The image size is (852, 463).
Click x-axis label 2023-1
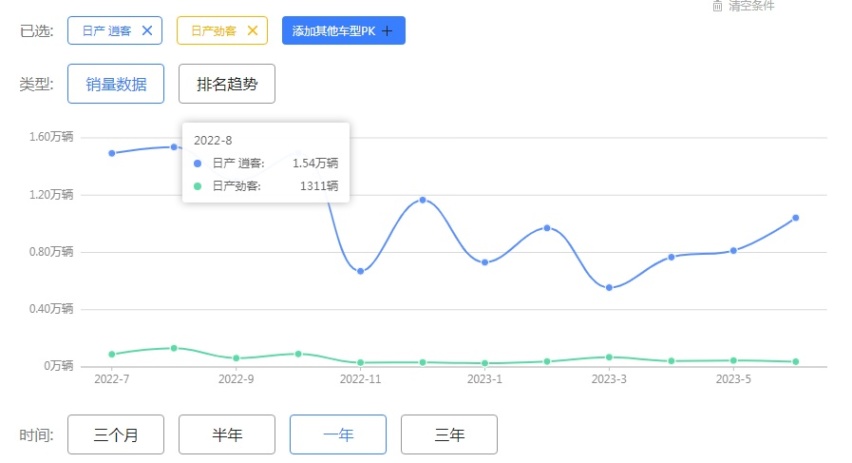coord(485,379)
